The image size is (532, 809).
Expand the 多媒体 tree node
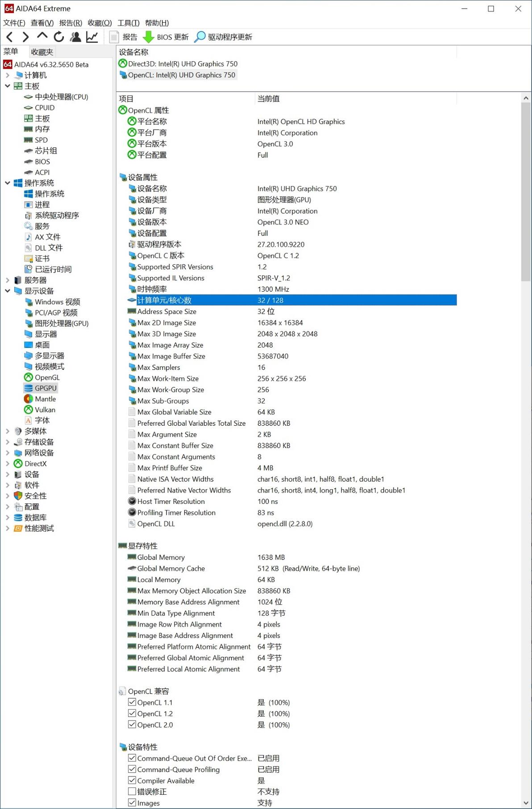tap(8, 431)
